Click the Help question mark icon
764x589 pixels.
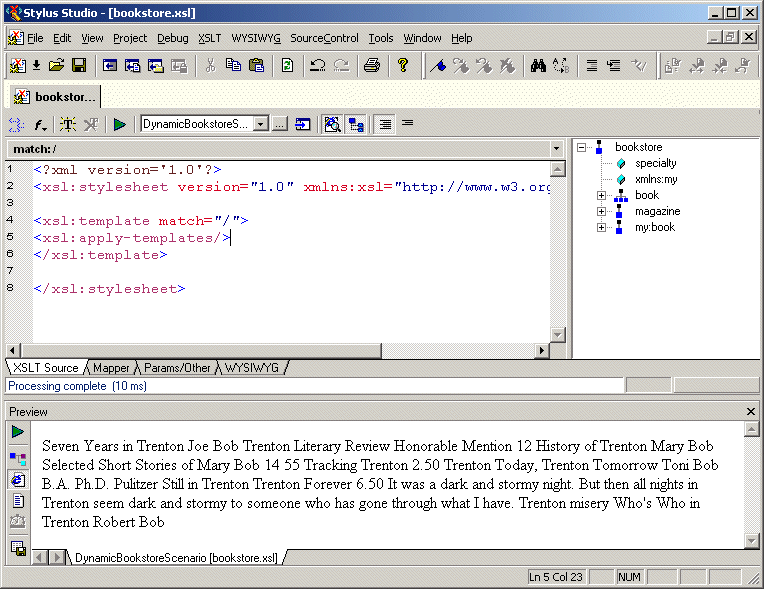coord(403,66)
